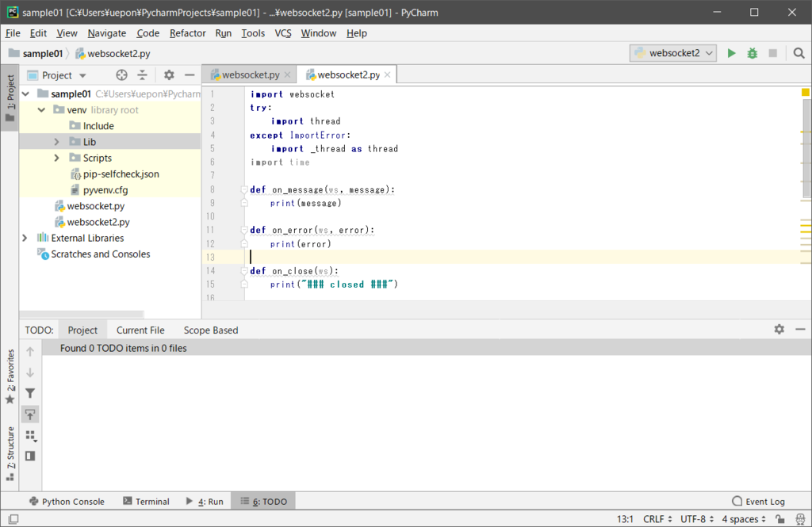The width and height of the screenshot is (812, 527).
Task: Select pyvenv.cfg in project tree
Action: point(105,190)
